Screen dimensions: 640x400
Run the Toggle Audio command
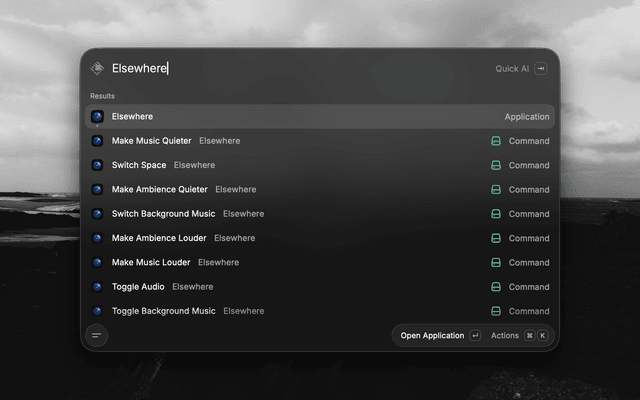pyautogui.click(x=320, y=287)
